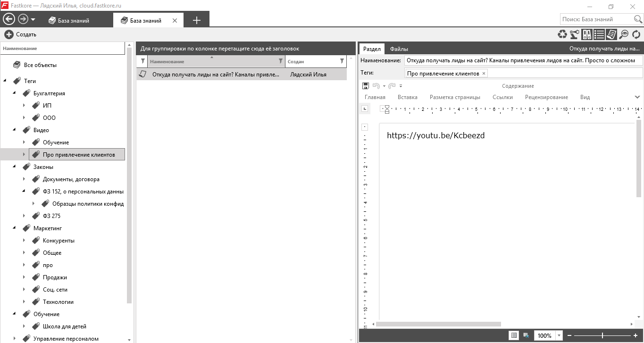Open the recycle bin icon in top toolbar
This screenshot has height=343, width=644.
coord(562,34)
